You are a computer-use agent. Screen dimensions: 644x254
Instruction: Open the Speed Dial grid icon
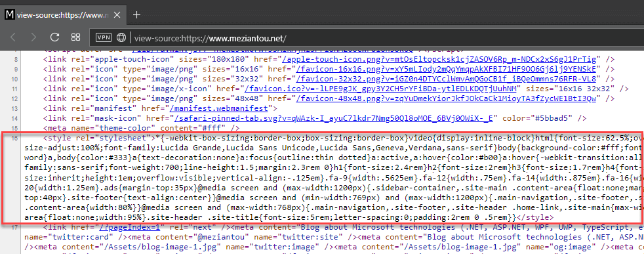click(x=75, y=38)
